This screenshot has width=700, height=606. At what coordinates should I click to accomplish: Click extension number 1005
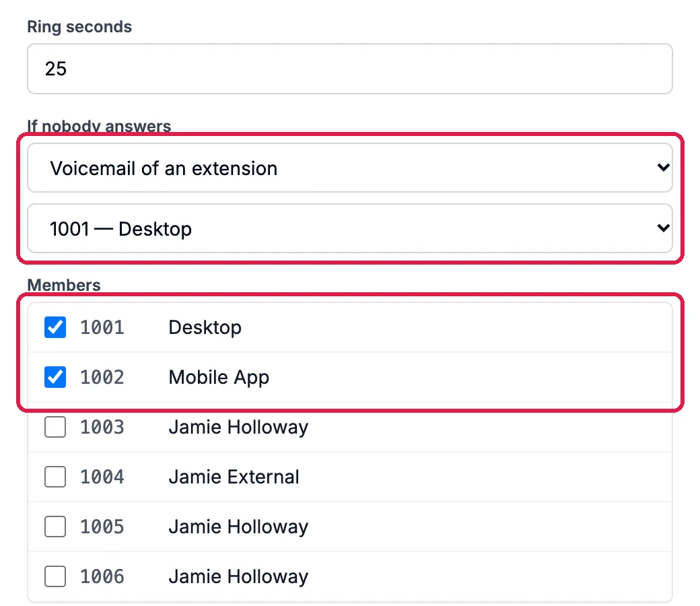(102, 527)
